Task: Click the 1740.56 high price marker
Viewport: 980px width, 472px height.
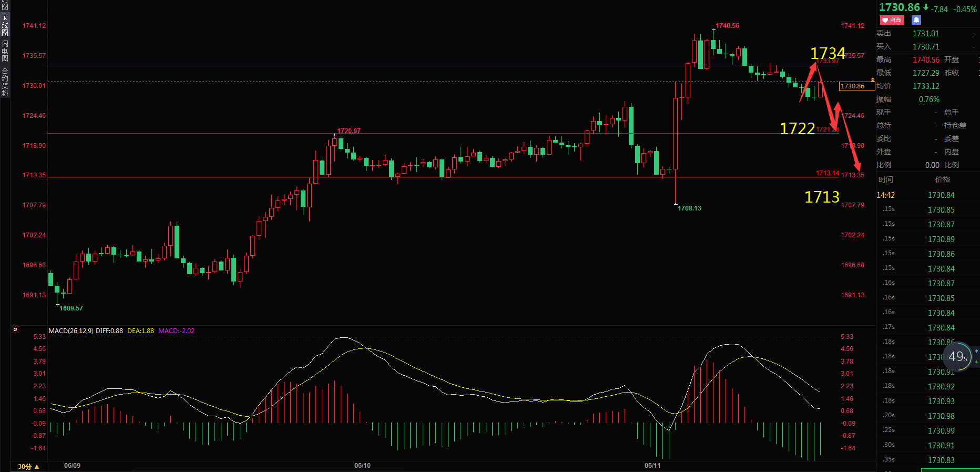Action: point(727,26)
